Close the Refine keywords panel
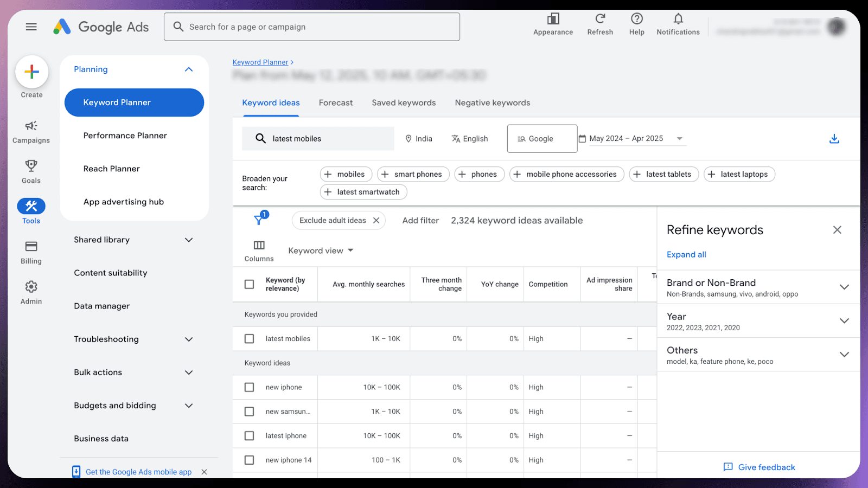868x488 pixels. click(x=837, y=230)
